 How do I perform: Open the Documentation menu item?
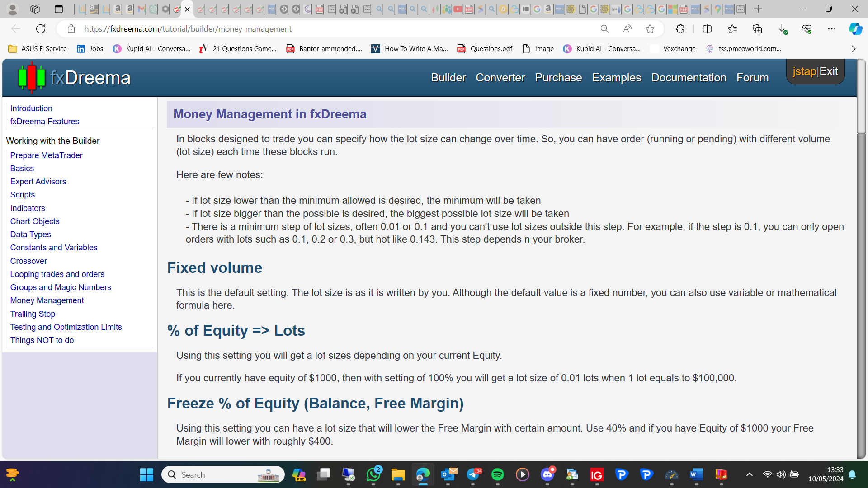(689, 78)
